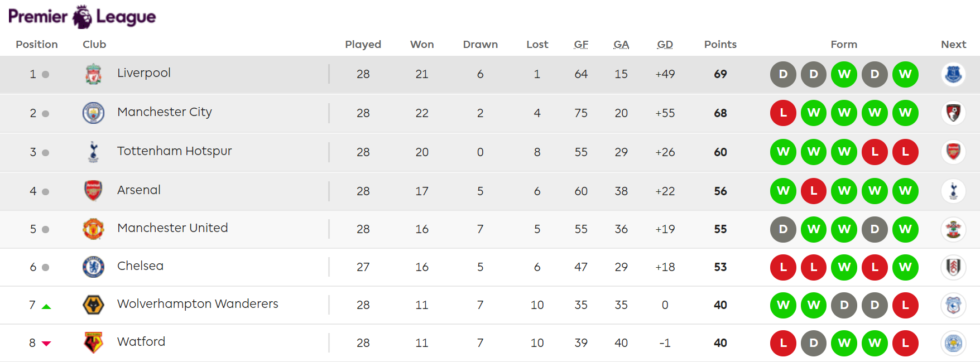This screenshot has width=980, height=362.
Task: Open Liverpool's next opponent Everton crest
Action: 953,74
